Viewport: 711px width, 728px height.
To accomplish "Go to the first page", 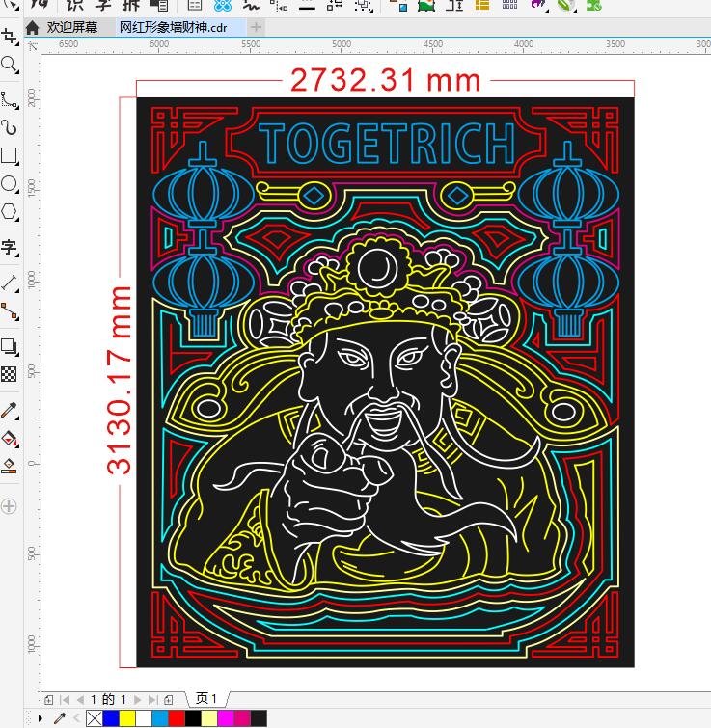I will point(65,700).
